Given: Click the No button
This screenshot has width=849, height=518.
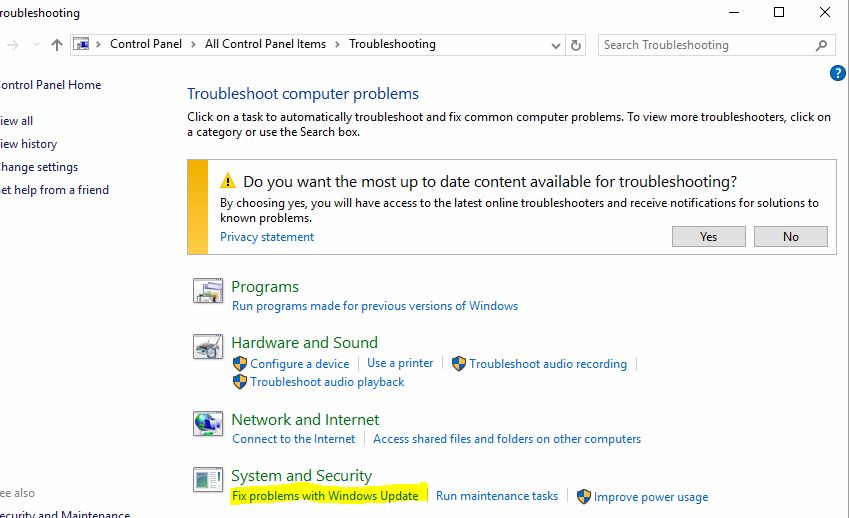Looking at the screenshot, I should coord(791,237).
